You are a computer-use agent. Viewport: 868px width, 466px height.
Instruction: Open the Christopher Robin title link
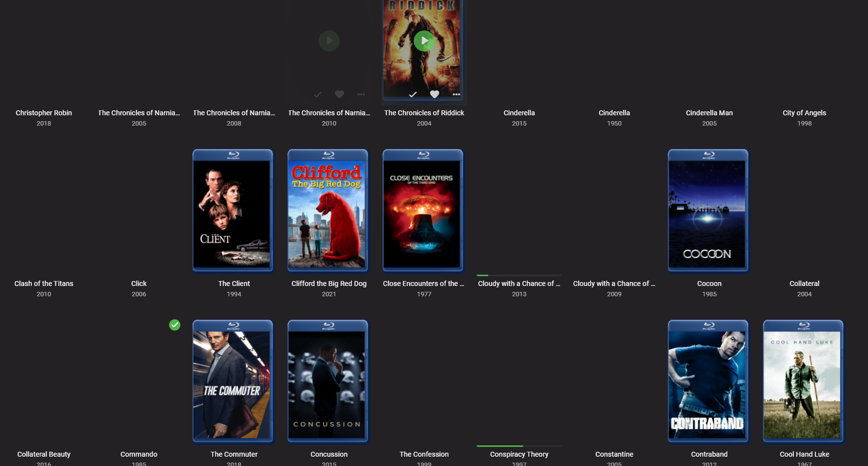point(44,113)
